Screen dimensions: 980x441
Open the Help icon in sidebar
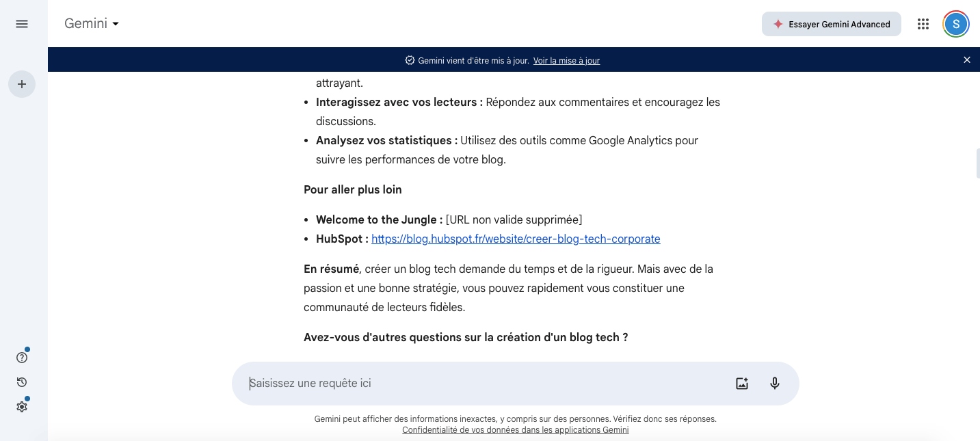(22, 358)
